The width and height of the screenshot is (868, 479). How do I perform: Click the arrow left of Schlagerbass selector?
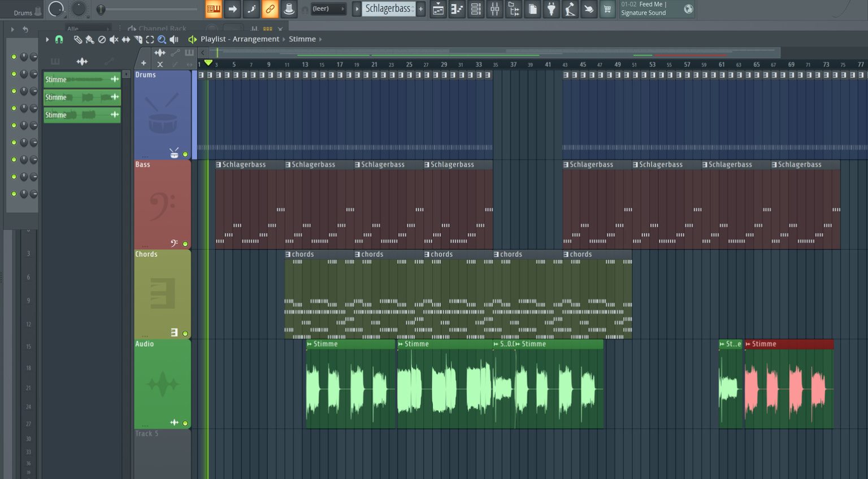[357, 9]
